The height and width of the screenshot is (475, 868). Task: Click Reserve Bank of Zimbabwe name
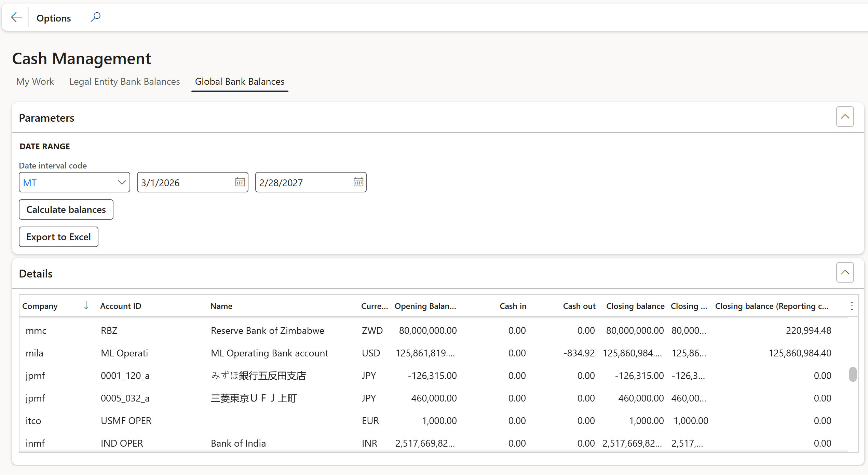[x=267, y=330]
